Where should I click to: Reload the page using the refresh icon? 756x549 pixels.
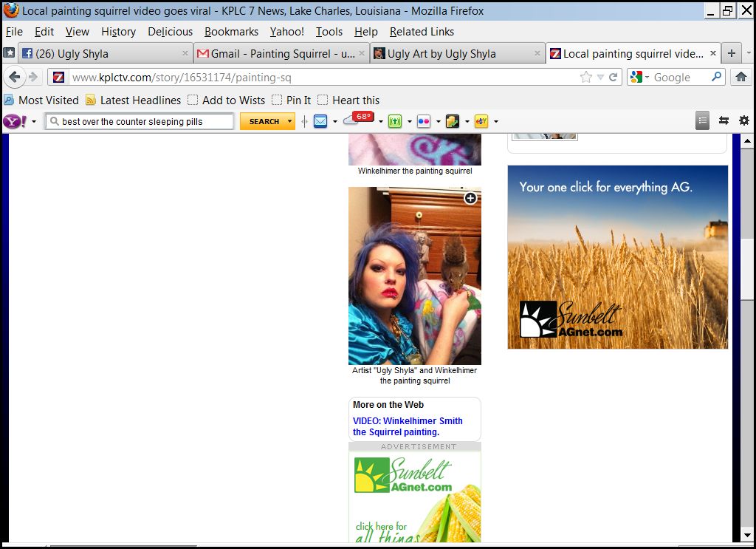(x=613, y=77)
